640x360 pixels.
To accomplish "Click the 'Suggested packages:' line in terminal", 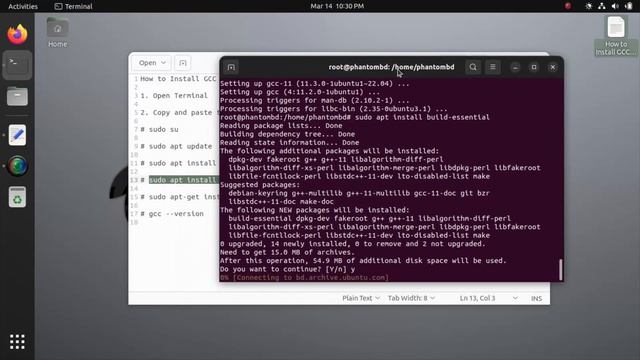I will coord(260,184).
